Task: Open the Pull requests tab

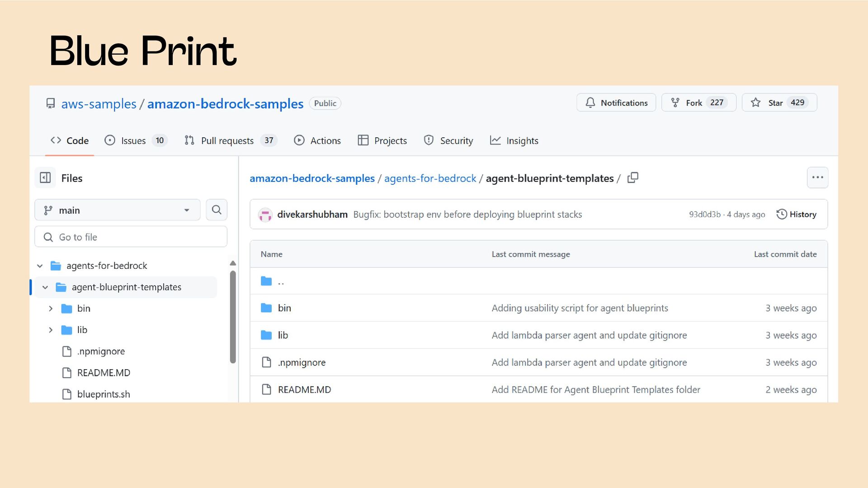Action: click(x=231, y=141)
